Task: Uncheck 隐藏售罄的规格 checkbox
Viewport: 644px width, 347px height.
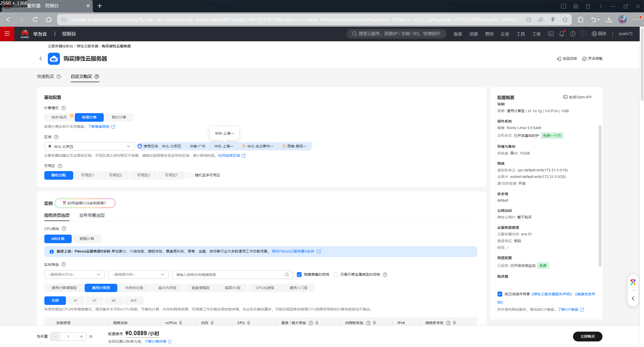Action: tap(299, 275)
